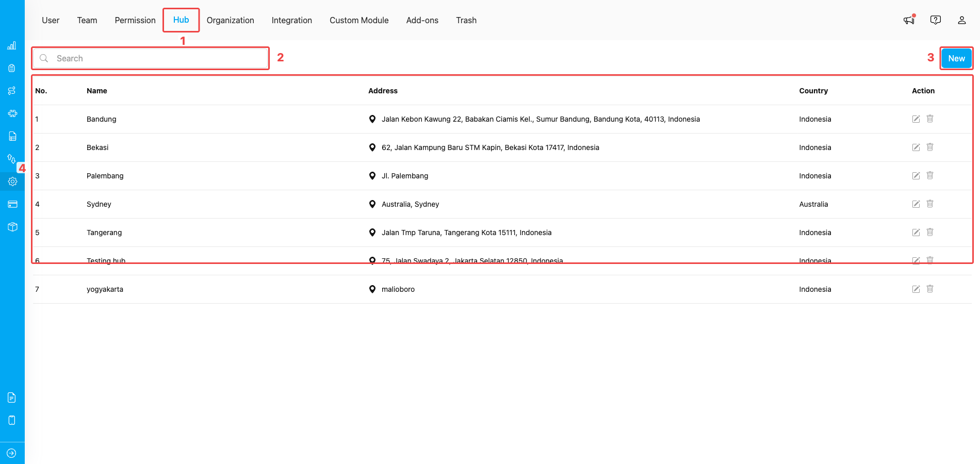
Task: Select the Bandung hub name
Action: pos(102,119)
